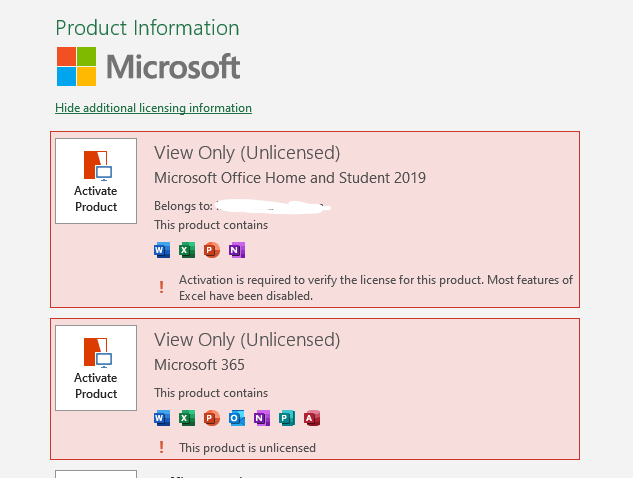Select 'Microsoft 365' product name text
The height and width of the screenshot is (478, 633).
point(199,365)
